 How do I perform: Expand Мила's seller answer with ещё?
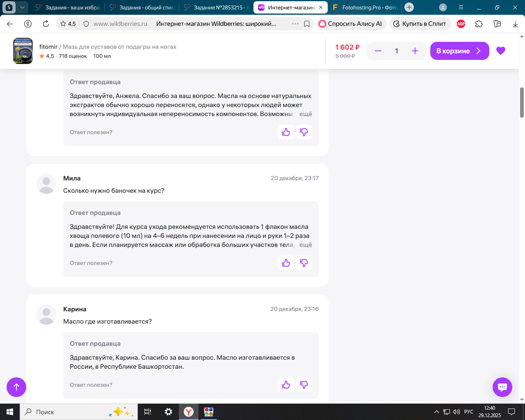click(x=306, y=245)
